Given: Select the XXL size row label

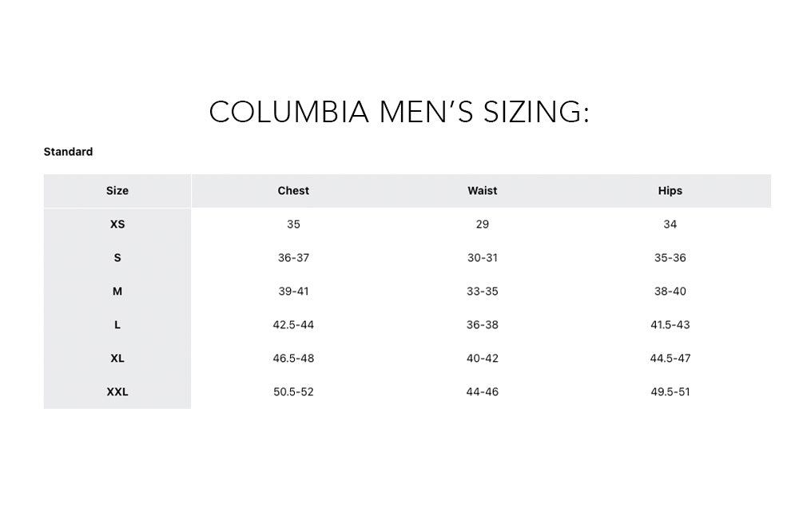Looking at the screenshot, I should (117, 392).
